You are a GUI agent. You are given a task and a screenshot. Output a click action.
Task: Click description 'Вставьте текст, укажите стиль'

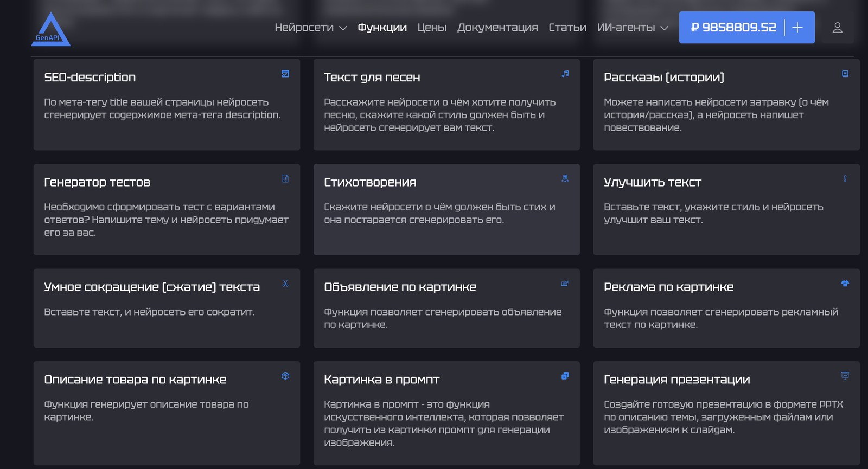[x=713, y=214]
